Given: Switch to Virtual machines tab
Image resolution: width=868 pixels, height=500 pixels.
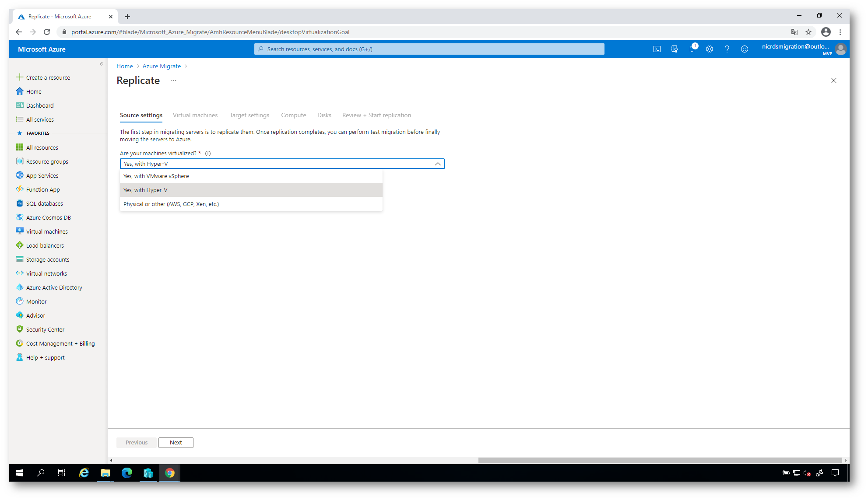Looking at the screenshot, I should (x=195, y=115).
